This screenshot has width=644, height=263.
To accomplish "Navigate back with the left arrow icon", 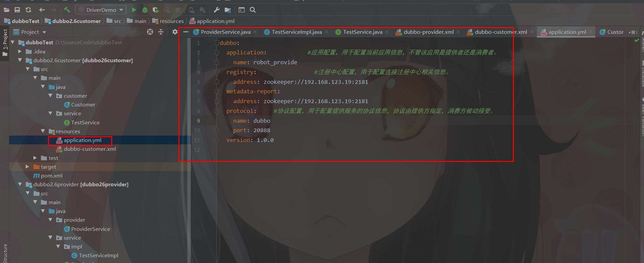I will point(42,10).
